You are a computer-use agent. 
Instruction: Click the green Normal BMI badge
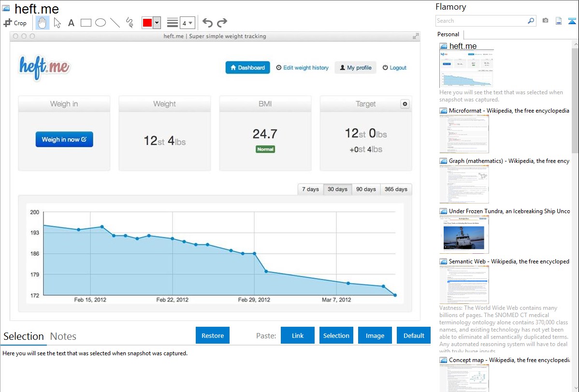pyautogui.click(x=265, y=149)
